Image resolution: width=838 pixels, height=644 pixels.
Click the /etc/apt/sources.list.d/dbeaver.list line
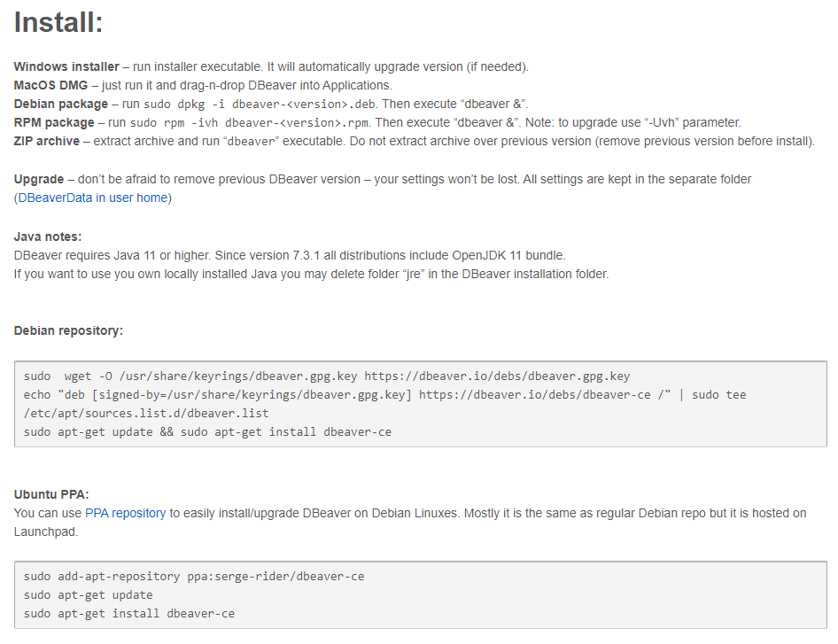146,413
